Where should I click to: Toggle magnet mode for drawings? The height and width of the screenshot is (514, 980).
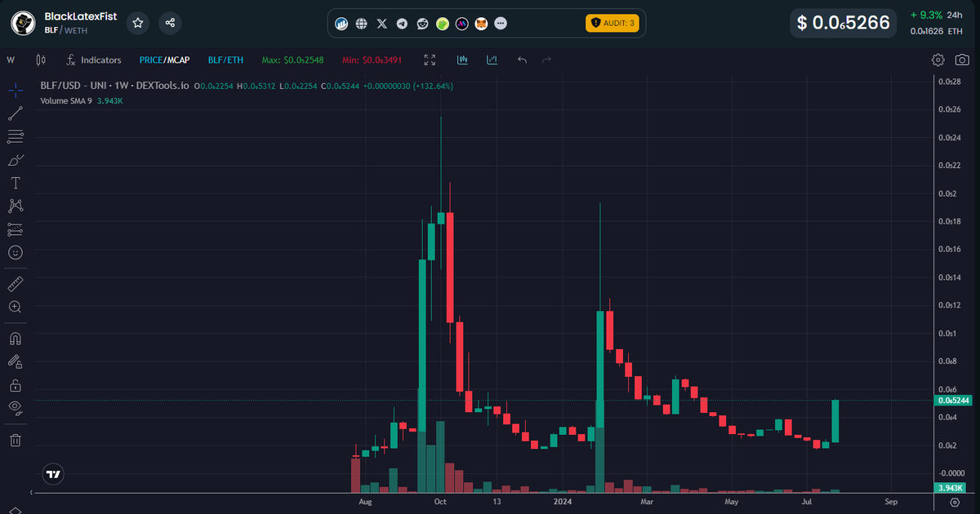pos(15,338)
